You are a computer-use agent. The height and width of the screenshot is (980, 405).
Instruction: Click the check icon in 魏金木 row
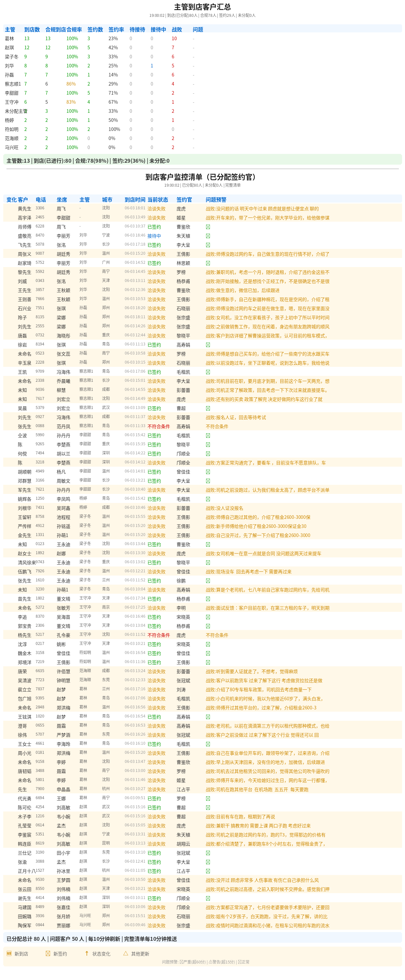(x=208, y=653)
